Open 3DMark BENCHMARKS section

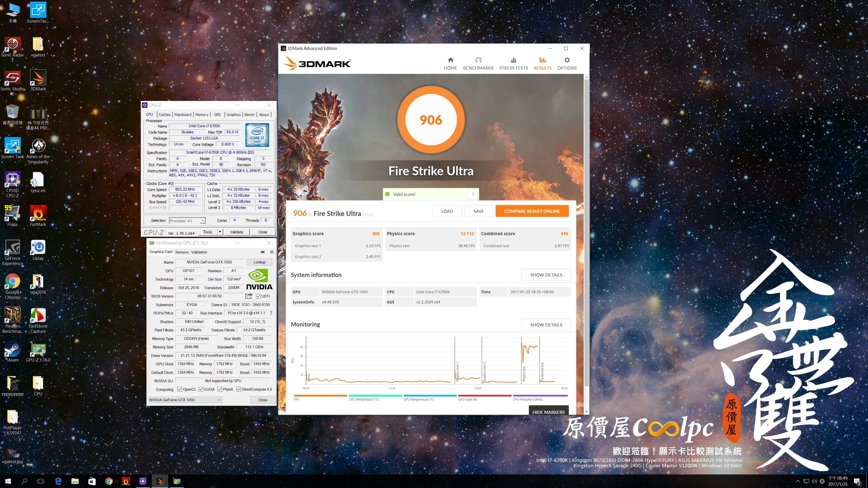(x=478, y=64)
